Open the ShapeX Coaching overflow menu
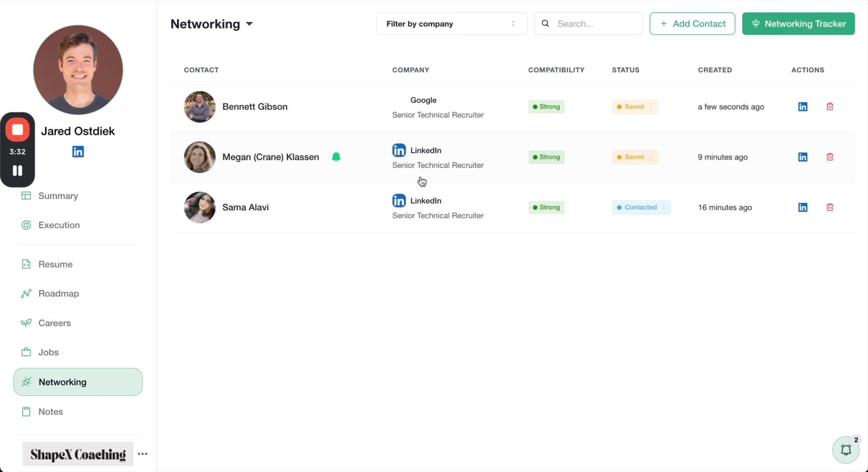The width and height of the screenshot is (868, 472). tap(143, 454)
